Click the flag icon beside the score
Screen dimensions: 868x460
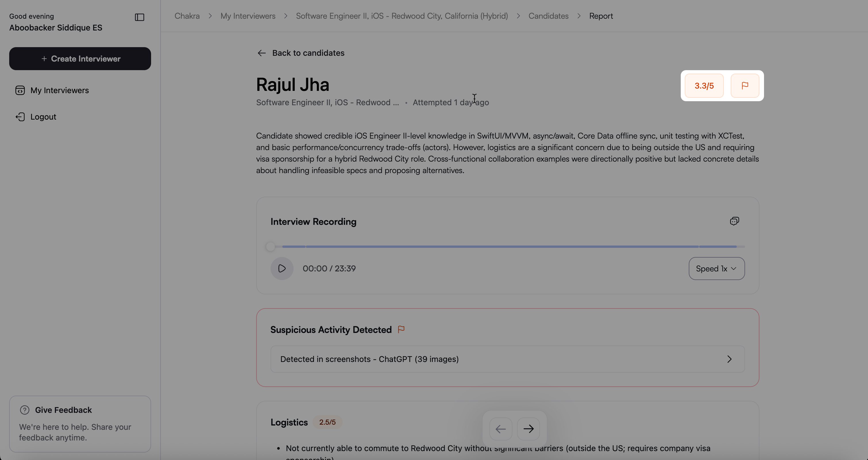745,86
